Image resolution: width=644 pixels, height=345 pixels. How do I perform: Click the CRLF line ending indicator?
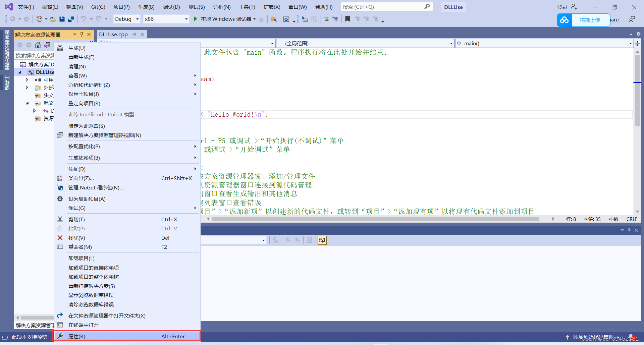click(x=632, y=219)
